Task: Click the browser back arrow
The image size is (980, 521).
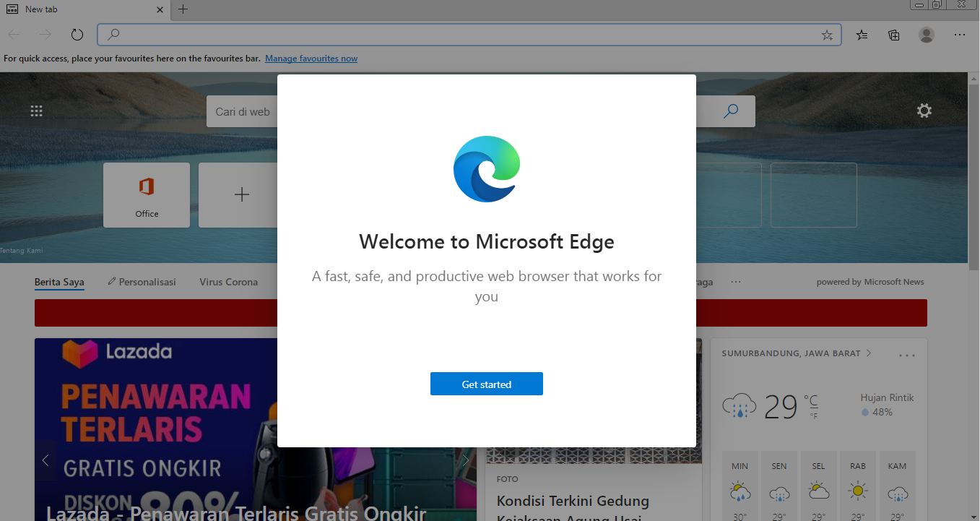Action: [x=13, y=34]
